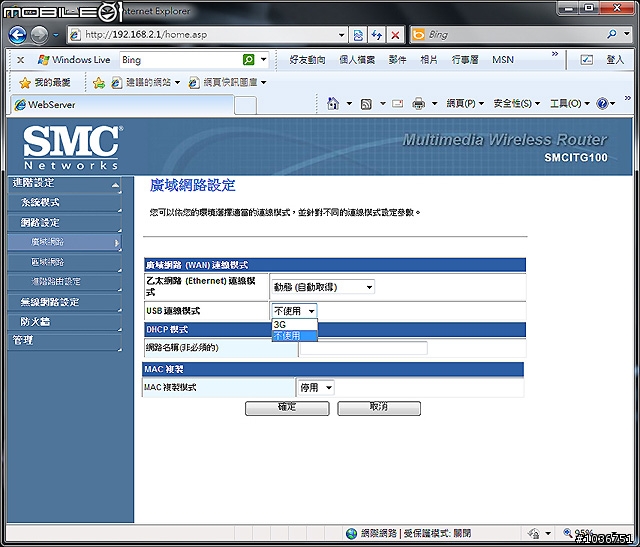The image size is (640, 547).
Task: Click the magnifier search icon at top right
Action: (612, 34)
